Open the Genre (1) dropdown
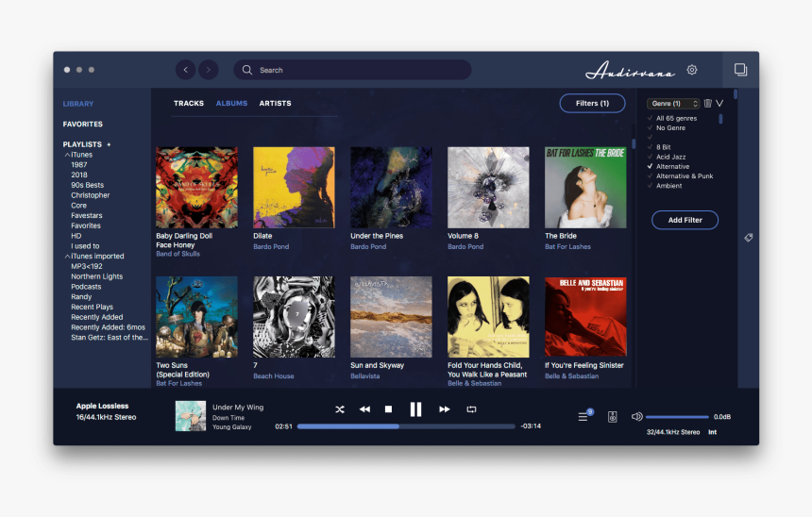Image resolution: width=812 pixels, height=517 pixels. [x=673, y=104]
